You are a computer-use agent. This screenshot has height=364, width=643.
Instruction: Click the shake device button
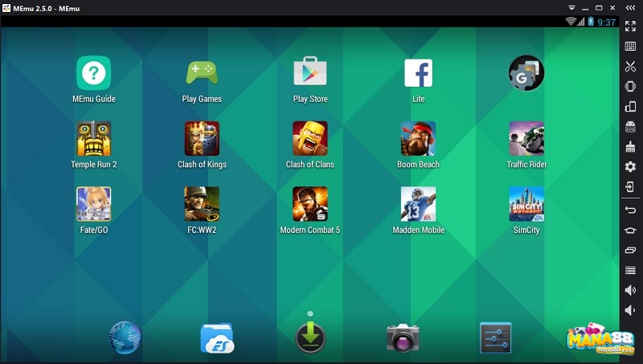[x=630, y=87]
